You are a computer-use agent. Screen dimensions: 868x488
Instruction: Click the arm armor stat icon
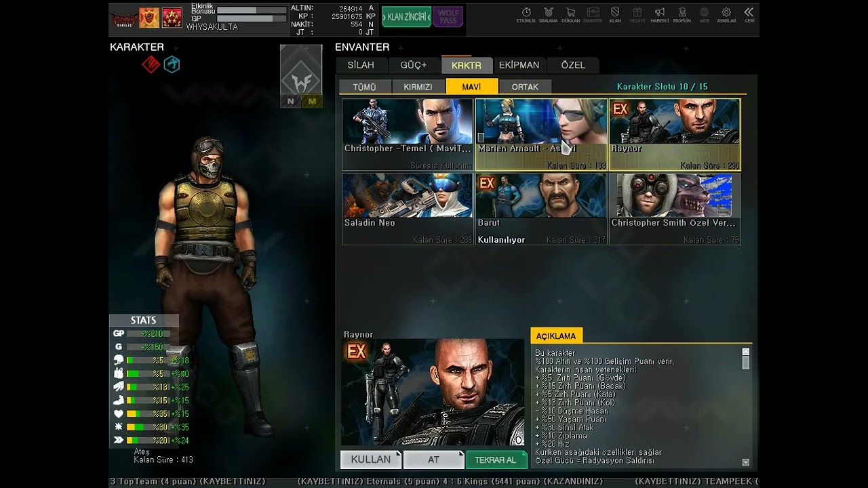(x=119, y=387)
